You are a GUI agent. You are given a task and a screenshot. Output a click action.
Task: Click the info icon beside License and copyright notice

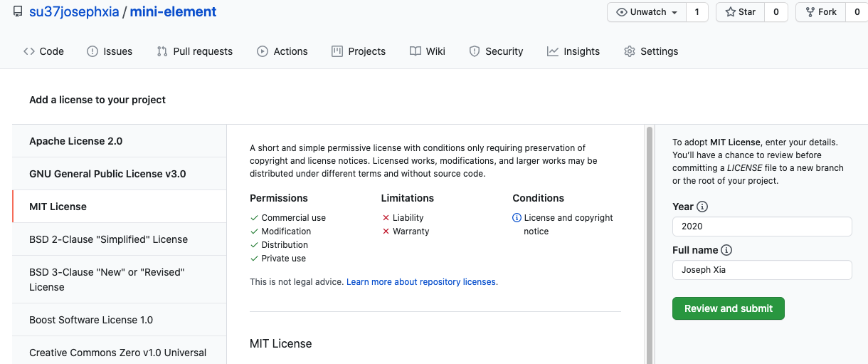517,218
